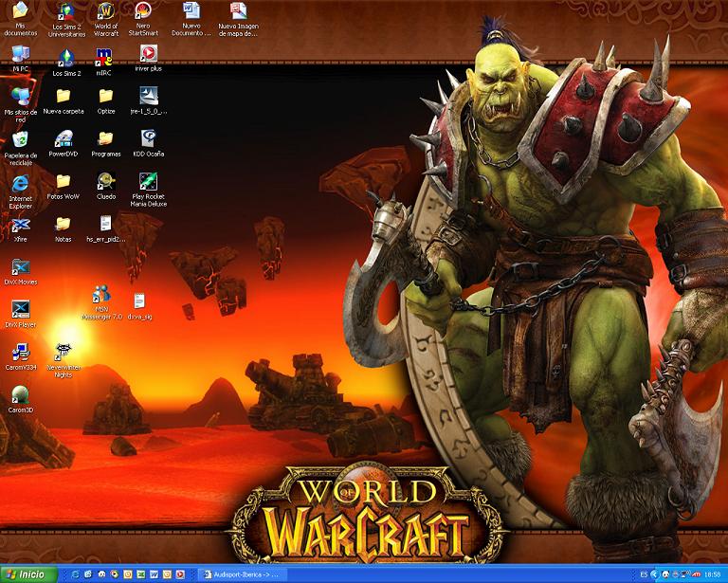
Task: Select the KDD Ocaña icon
Action: click(x=149, y=143)
